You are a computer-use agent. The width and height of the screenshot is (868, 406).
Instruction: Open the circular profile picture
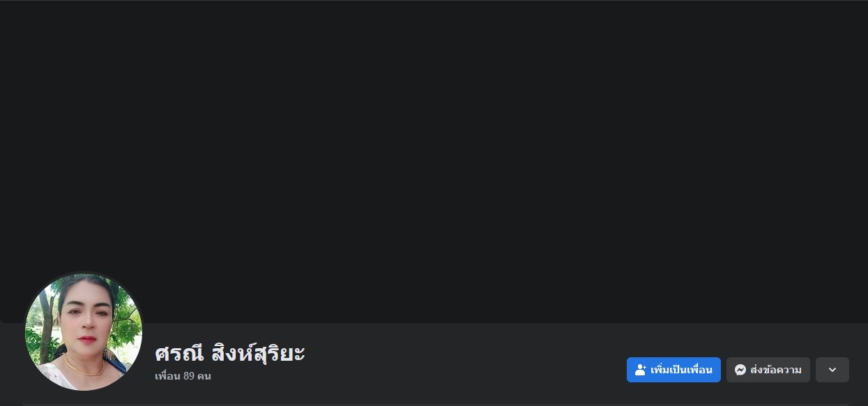point(84,332)
